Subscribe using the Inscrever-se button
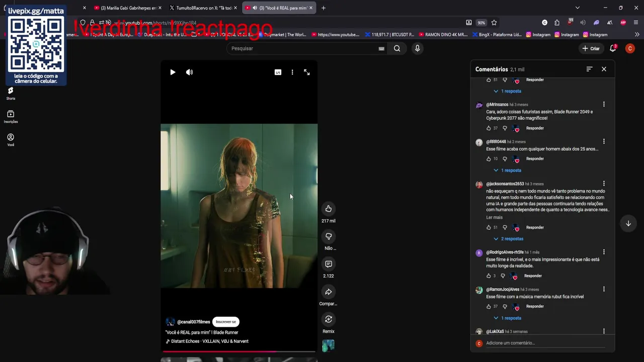The height and width of the screenshot is (362, 644). [x=226, y=322]
